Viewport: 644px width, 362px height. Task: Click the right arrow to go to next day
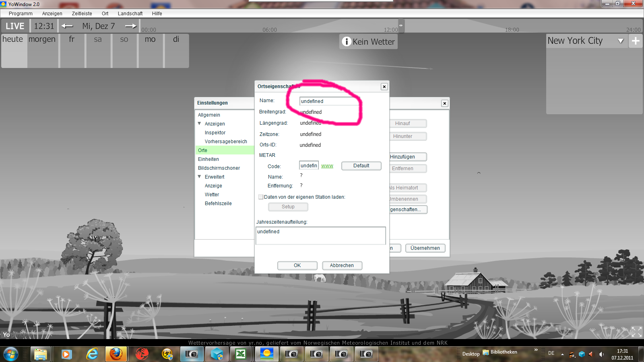click(x=130, y=26)
